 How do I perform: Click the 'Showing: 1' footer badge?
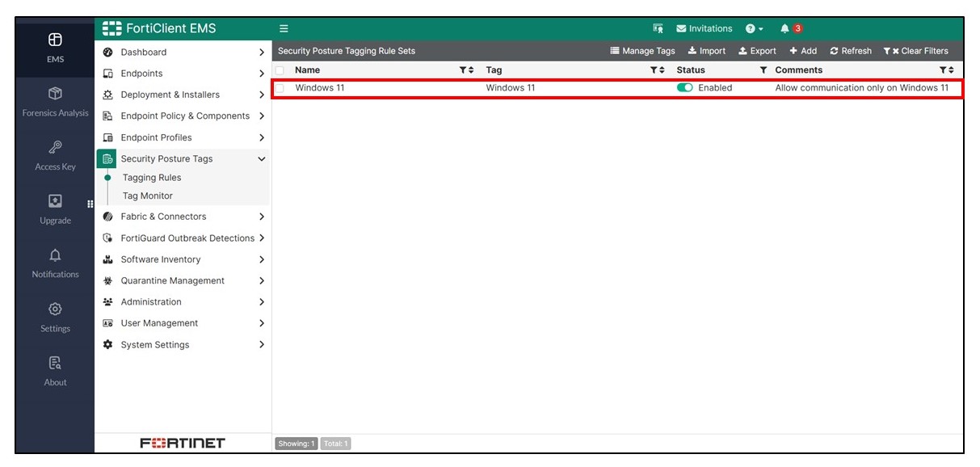click(x=296, y=444)
